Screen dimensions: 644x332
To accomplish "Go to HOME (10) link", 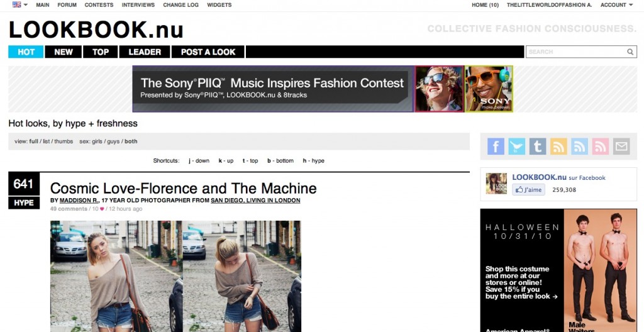I will pos(485,5).
